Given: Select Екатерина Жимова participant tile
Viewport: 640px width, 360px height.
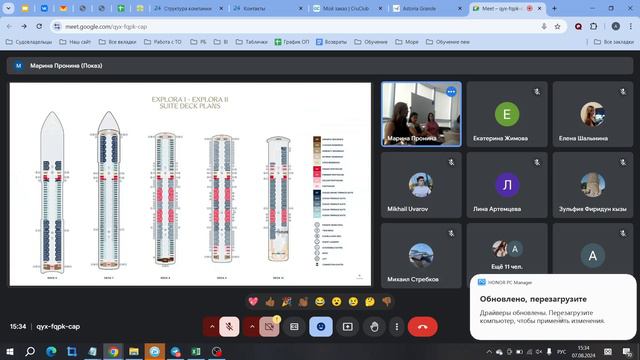Looking at the screenshot, I should pos(507,114).
